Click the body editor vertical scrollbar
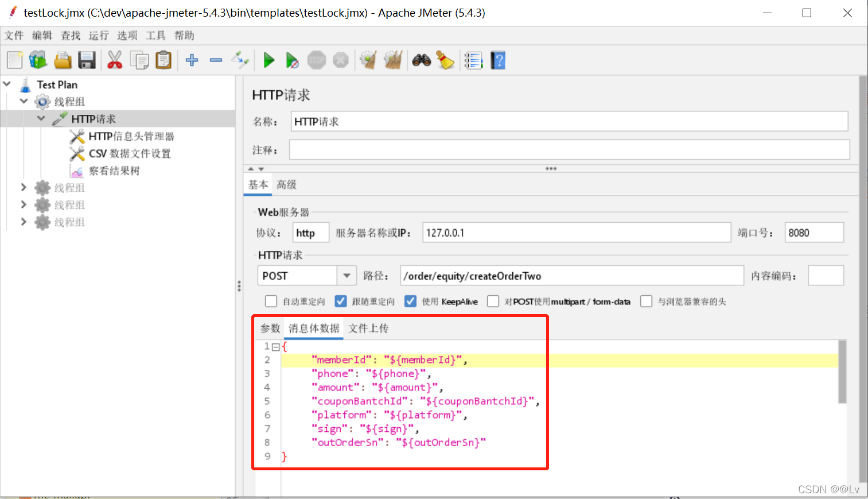This screenshot has height=499, width=868. pyautogui.click(x=842, y=372)
